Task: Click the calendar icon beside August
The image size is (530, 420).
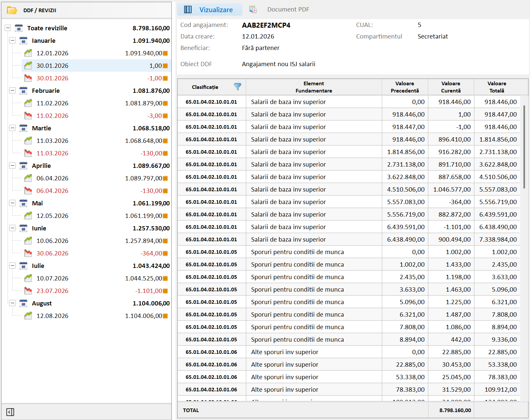Action: [x=23, y=303]
